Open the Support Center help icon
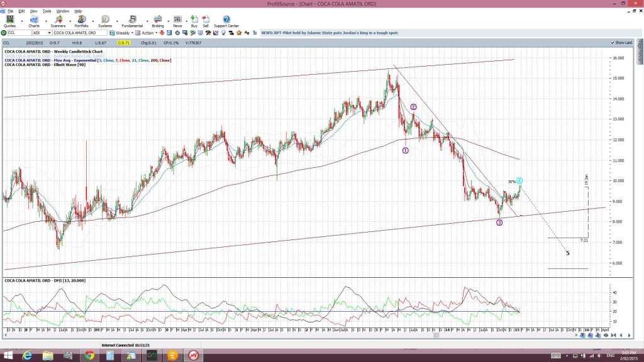Viewport: 644px width, 362px height. tap(226, 21)
